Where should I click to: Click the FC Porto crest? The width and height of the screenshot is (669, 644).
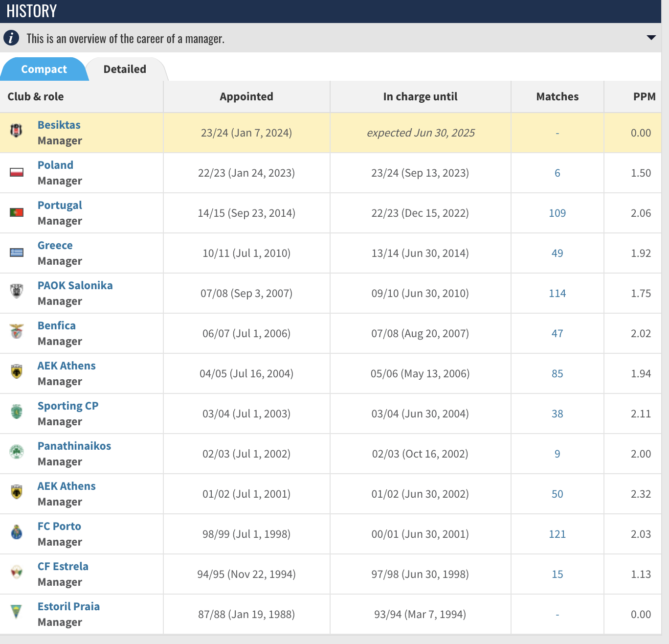click(17, 531)
